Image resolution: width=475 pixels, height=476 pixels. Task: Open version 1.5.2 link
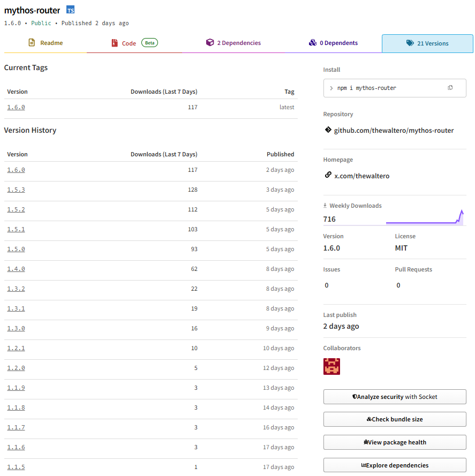click(x=16, y=209)
